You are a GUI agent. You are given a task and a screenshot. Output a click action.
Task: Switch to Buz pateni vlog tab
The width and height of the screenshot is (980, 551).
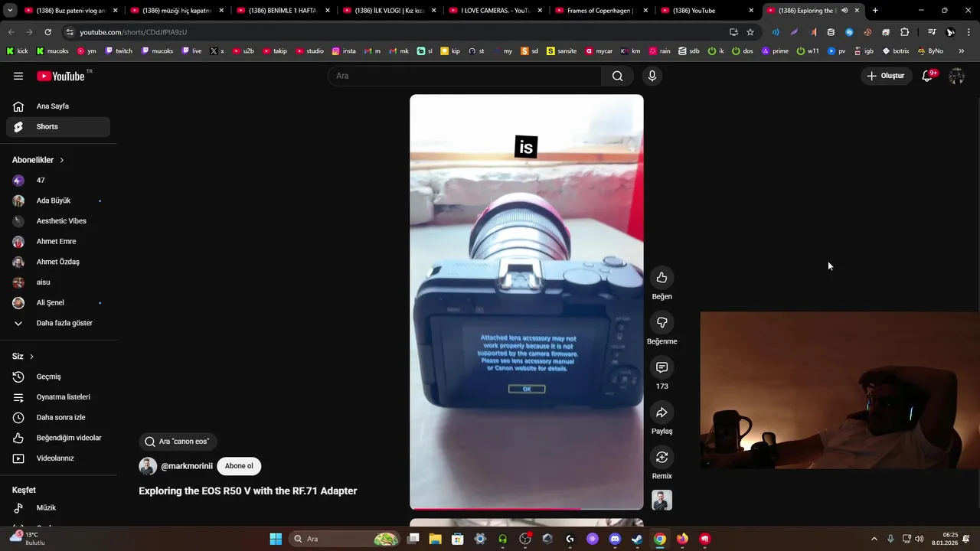[71, 11]
